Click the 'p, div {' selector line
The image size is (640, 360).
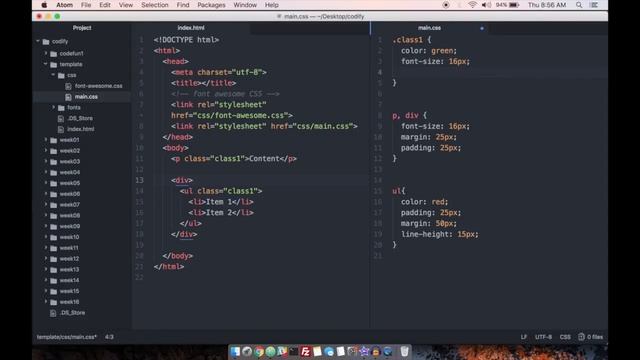tap(409, 116)
